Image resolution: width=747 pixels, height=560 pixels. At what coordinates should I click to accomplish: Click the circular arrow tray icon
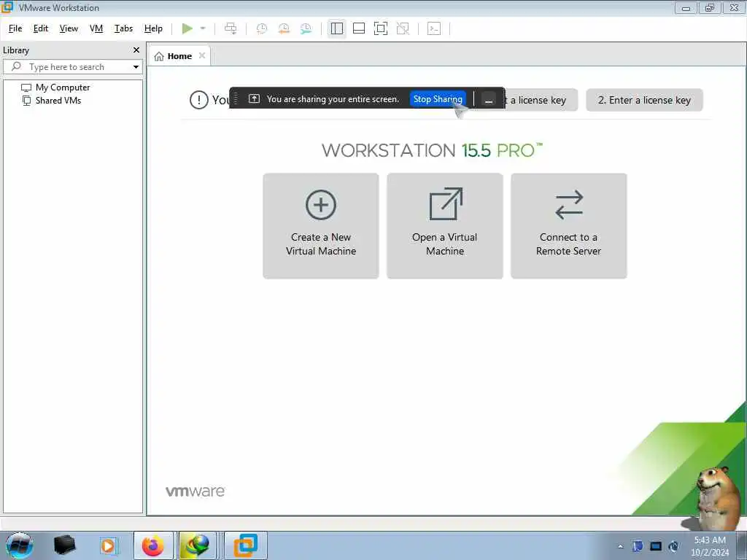tap(673, 546)
